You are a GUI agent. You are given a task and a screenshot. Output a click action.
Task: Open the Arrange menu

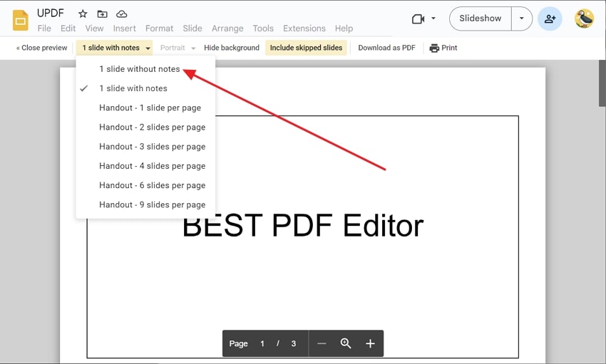(x=227, y=28)
